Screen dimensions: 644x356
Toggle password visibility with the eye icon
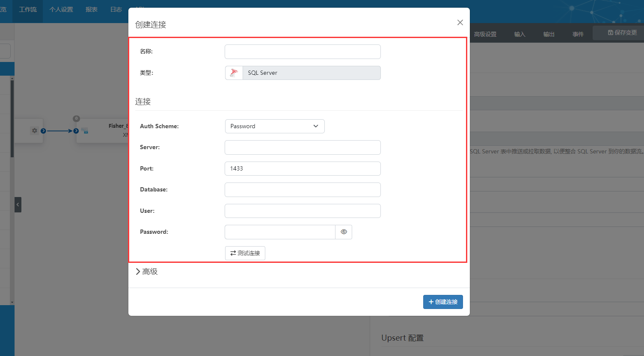(x=344, y=232)
